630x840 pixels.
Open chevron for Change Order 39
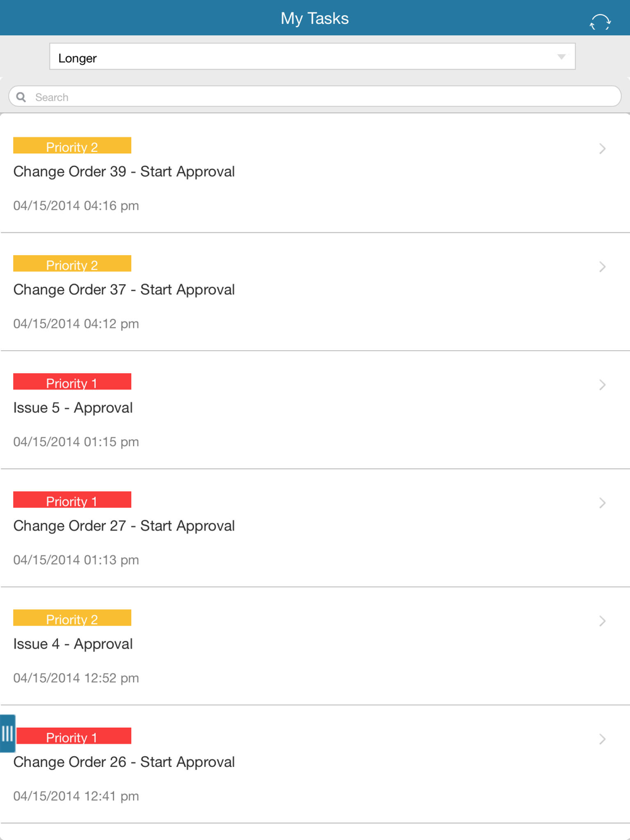pos(602,149)
